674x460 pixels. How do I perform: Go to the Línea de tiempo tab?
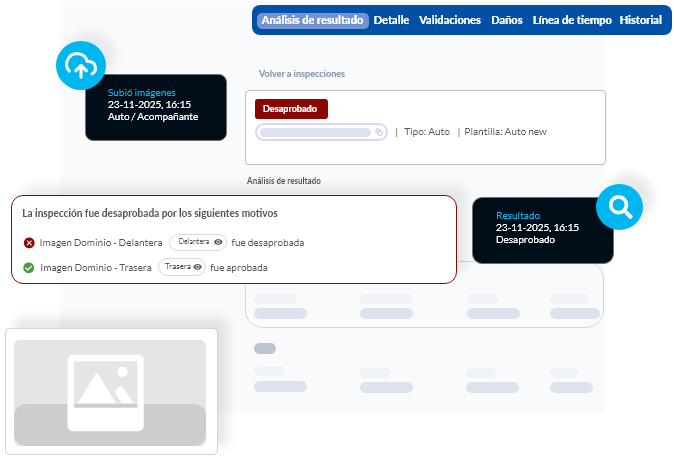tap(572, 20)
